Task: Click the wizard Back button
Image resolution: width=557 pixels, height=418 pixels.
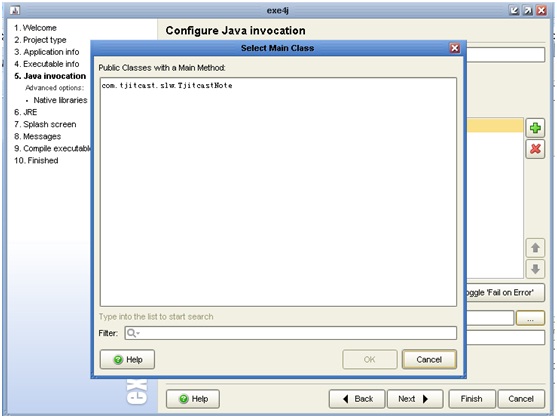Action: [x=357, y=399]
